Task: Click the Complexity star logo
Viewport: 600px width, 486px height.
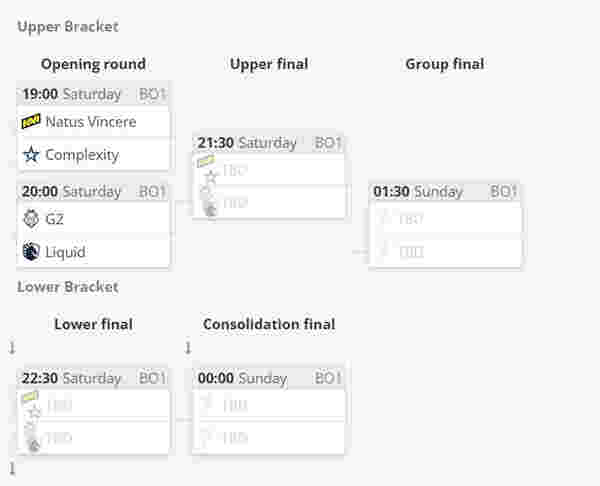Action: pos(31,155)
